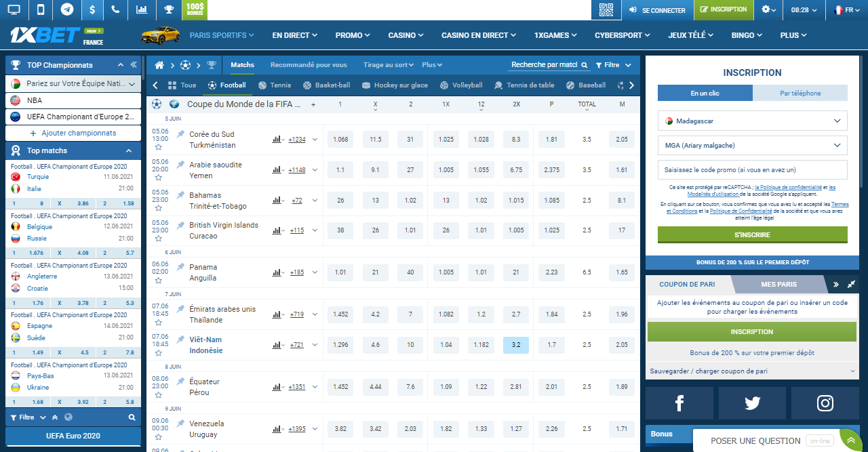Open the Madagascar country dropdown
Screen dimensions: 868x452
click(x=753, y=121)
